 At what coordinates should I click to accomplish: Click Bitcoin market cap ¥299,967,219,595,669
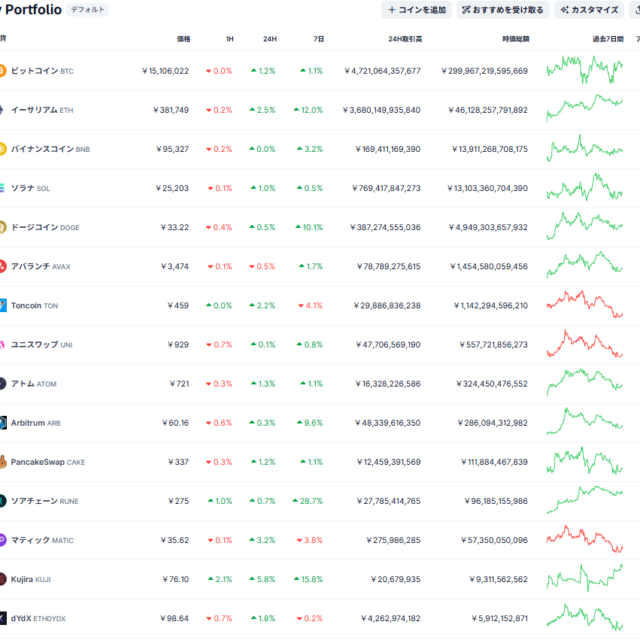tap(484, 71)
